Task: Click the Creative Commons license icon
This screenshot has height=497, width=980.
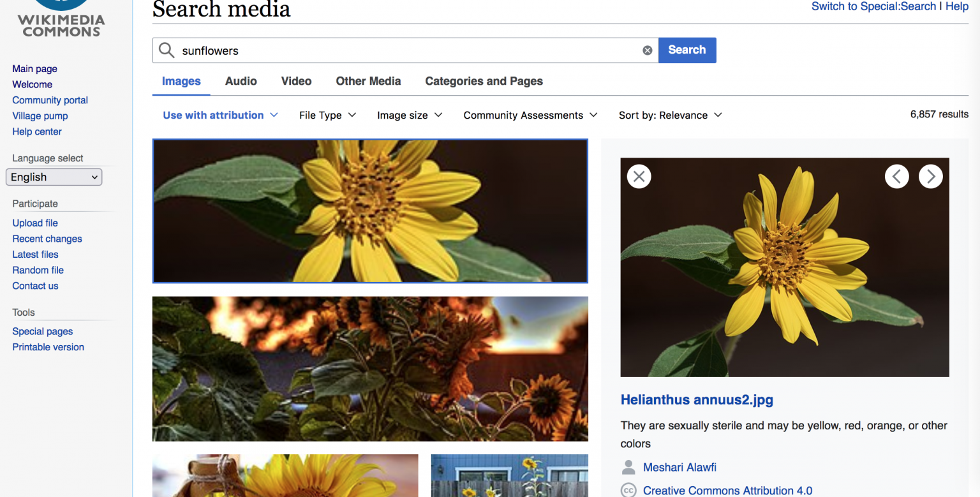Action: (x=628, y=490)
